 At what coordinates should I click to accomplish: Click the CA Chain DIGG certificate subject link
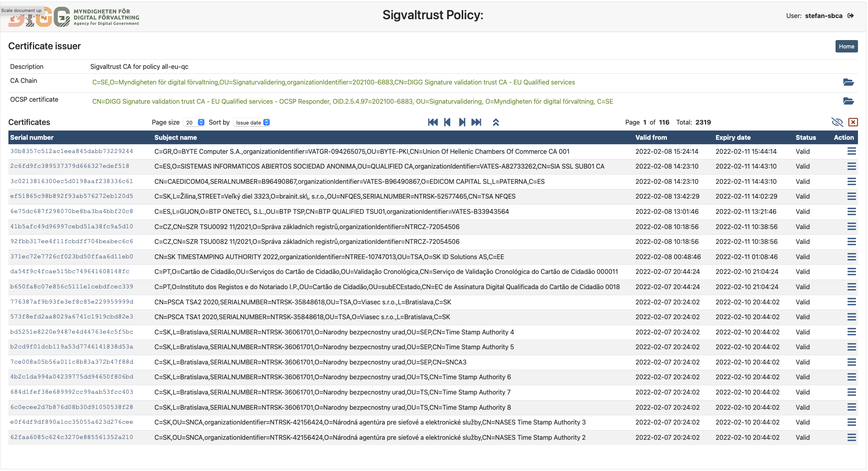tap(333, 82)
